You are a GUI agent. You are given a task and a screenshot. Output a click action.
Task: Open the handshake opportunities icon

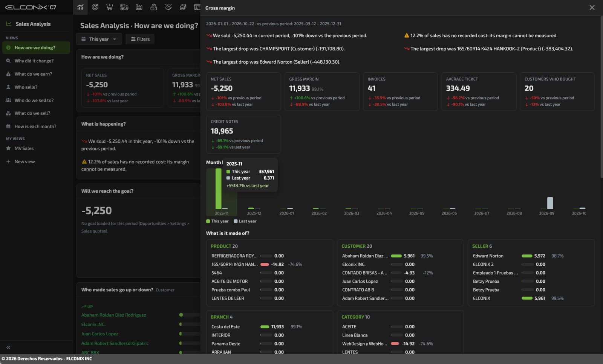click(x=168, y=7)
